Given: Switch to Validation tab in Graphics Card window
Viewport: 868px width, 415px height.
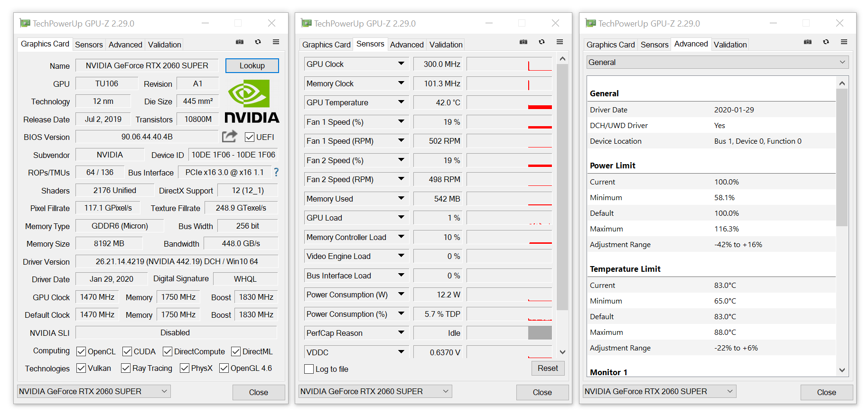Looking at the screenshot, I should [164, 45].
